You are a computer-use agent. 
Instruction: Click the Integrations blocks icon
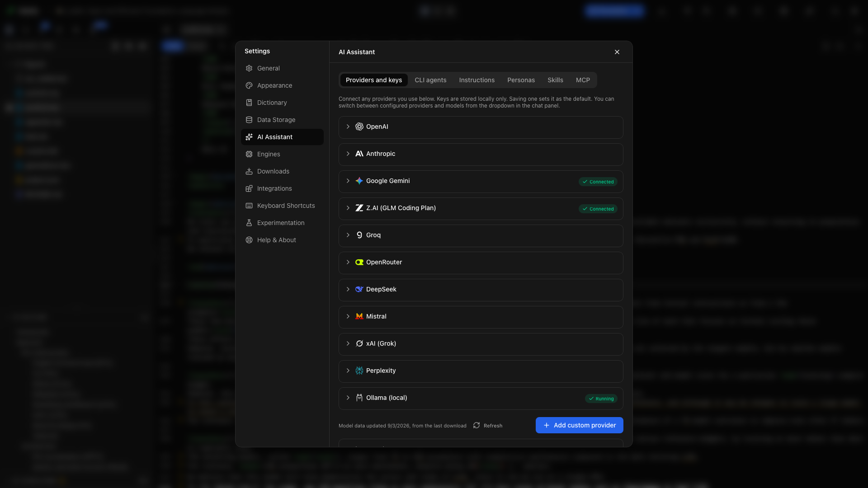pos(249,188)
